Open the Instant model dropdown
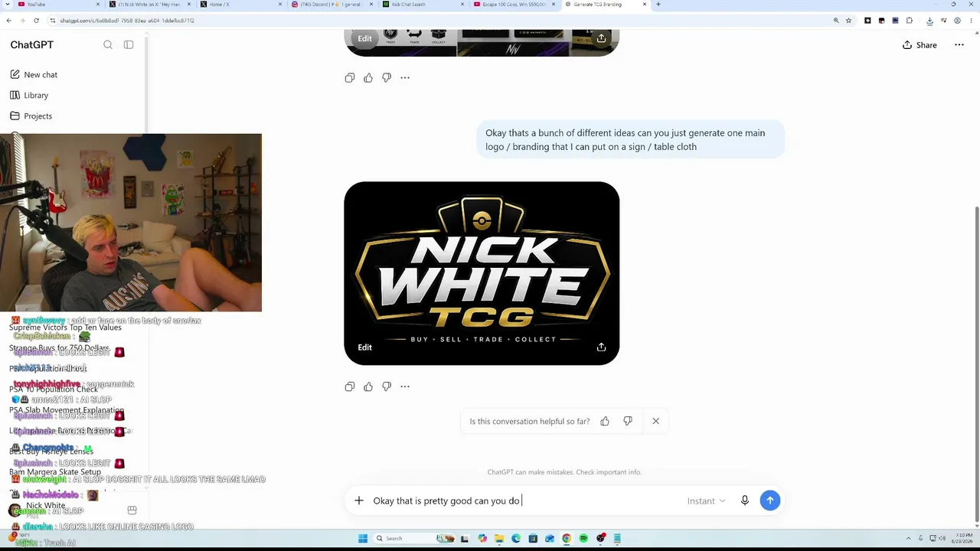This screenshot has height=551, width=980. click(706, 501)
